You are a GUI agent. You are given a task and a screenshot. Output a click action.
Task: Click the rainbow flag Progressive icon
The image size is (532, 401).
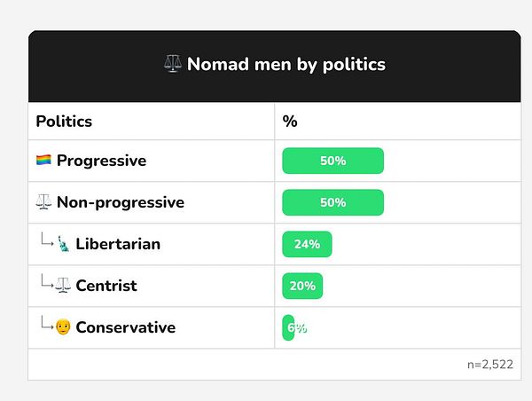pos(43,161)
